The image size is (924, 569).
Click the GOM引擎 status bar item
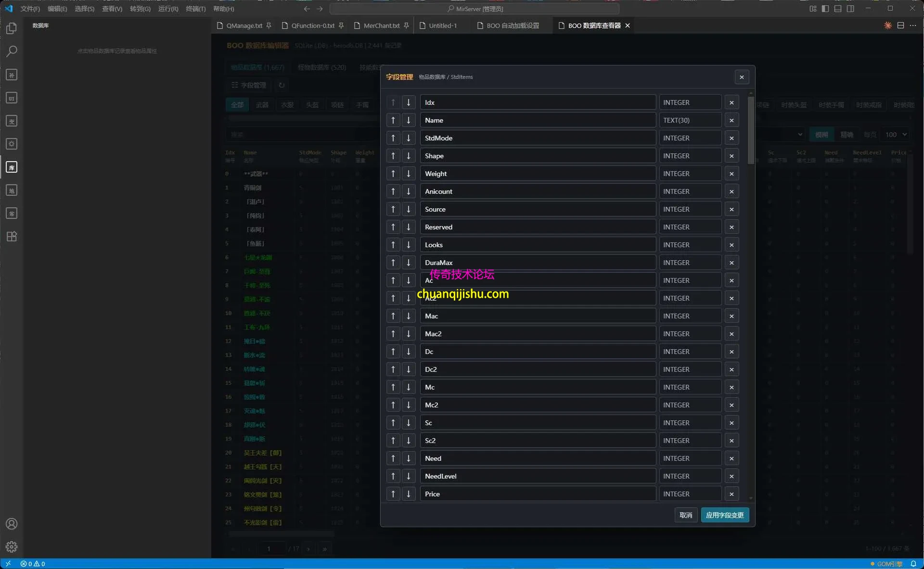pos(886,564)
